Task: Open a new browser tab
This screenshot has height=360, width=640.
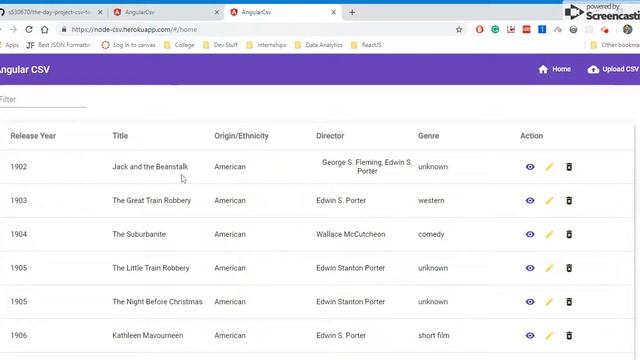Action: click(x=352, y=12)
